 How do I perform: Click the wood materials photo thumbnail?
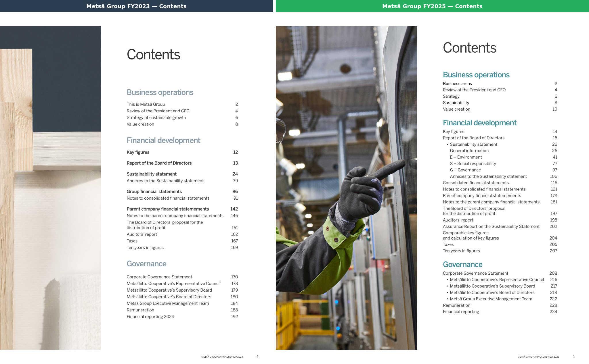pos(50,188)
